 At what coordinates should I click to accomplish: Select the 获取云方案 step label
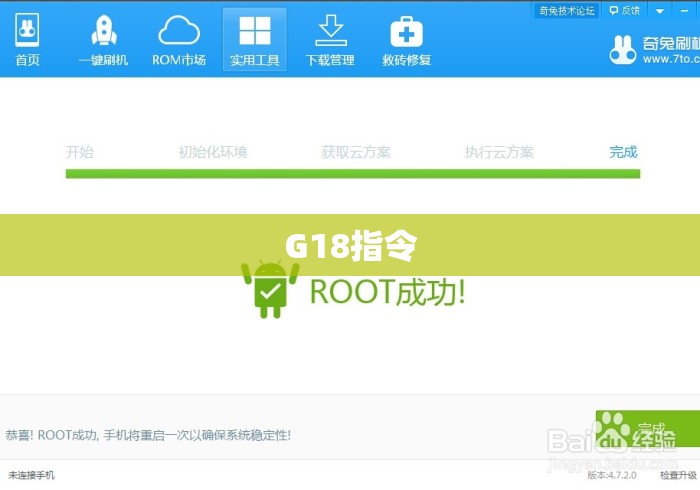click(356, 152)
